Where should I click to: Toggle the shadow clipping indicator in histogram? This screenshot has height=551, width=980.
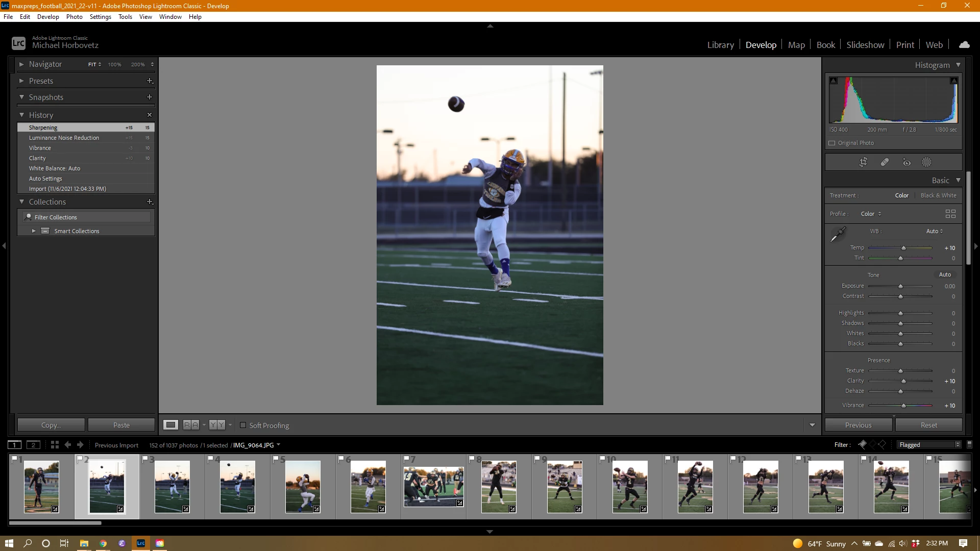click(x=834, y=81)
